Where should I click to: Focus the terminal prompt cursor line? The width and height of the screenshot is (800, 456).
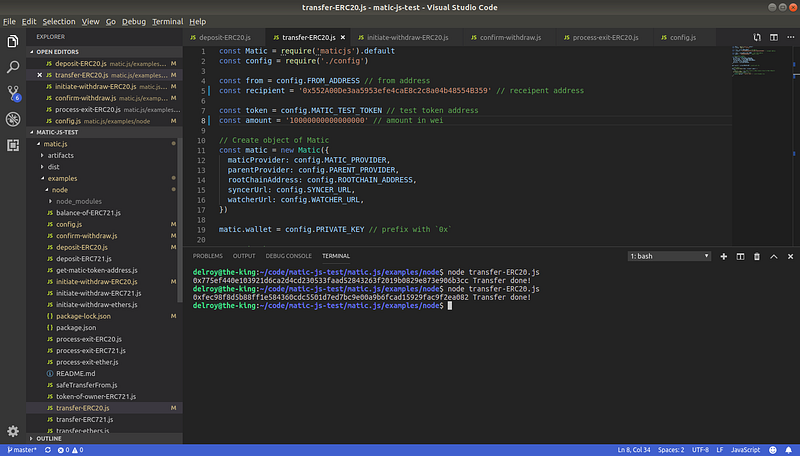[x=322, y=306]
